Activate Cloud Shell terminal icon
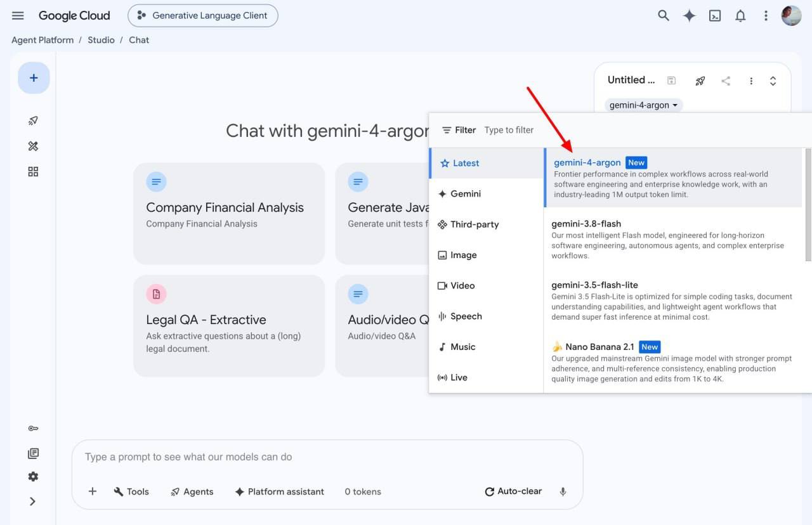Image resolution: width=812 pixels, height=525 pixels. tap(715, 16)
